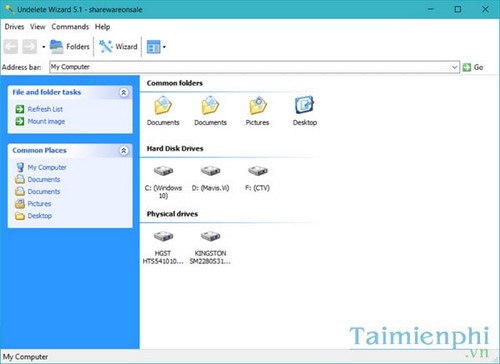Image resolution: width=500 pixels, height=364 pixels.
Task: Open the Commands menu
Action: (x=70, y=27)
